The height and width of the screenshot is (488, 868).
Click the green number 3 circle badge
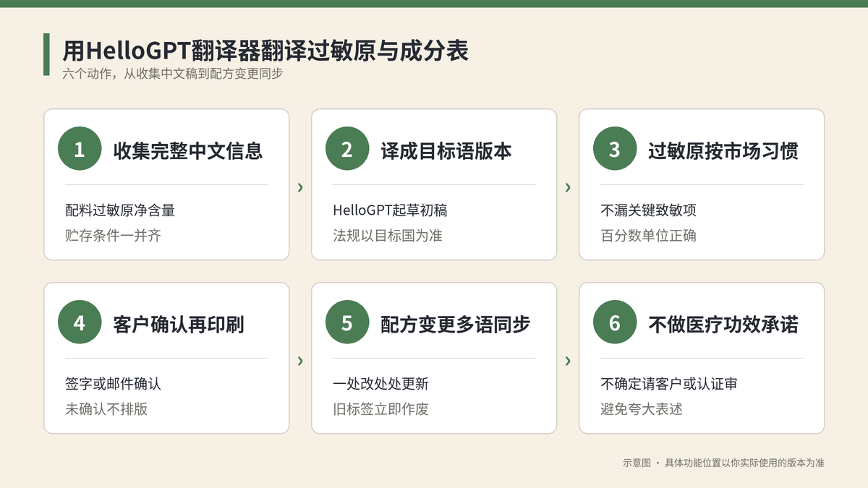click(615, 150)
